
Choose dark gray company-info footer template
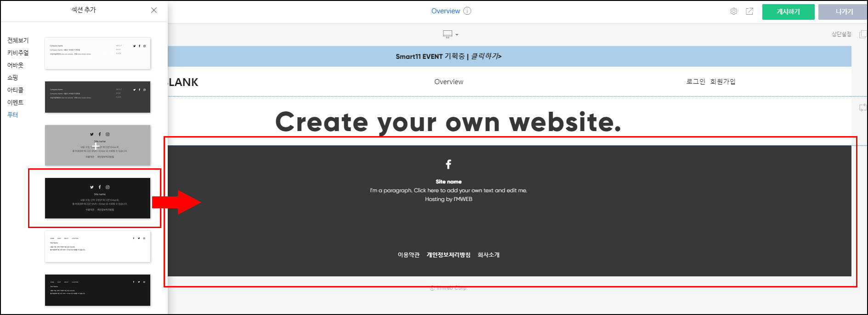pos(97,97)
